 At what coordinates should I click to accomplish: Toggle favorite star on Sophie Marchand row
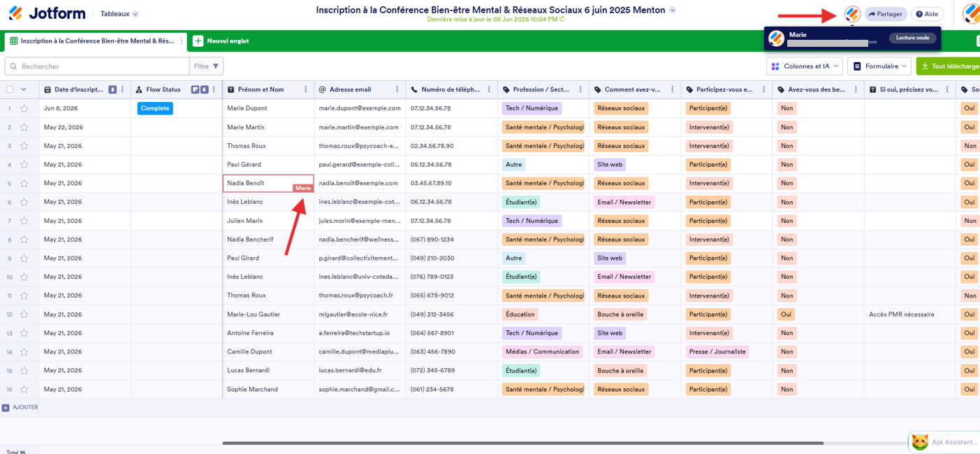(24, 389)
